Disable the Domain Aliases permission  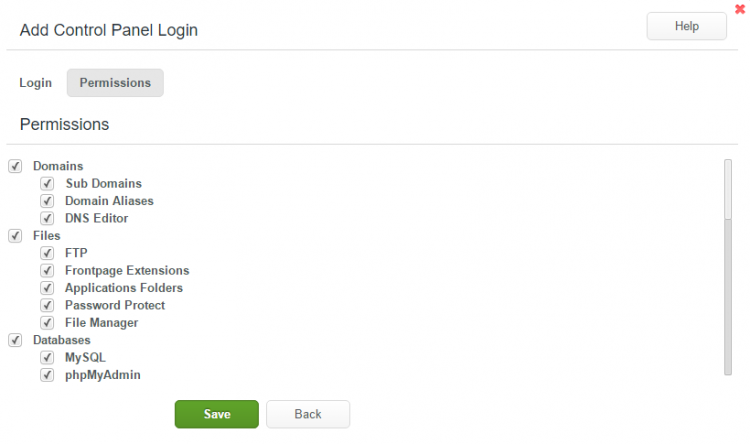pos(47,201)
